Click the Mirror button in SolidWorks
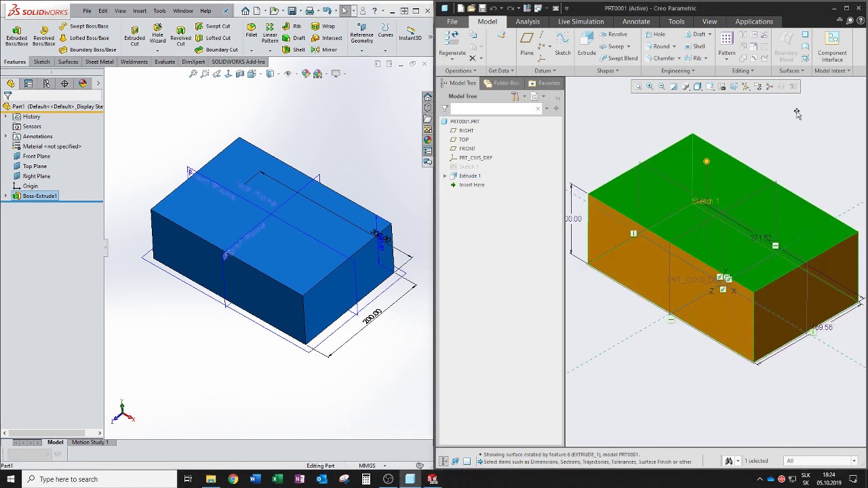 [324, 49]
